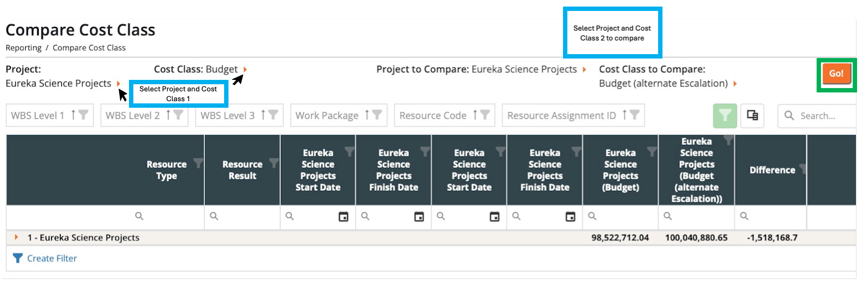Viewport: 868px width, 291px height.
Task: Click filter funnel on WBS Level 1 chip
Action: pyautogui.click(x=83, y=115)
